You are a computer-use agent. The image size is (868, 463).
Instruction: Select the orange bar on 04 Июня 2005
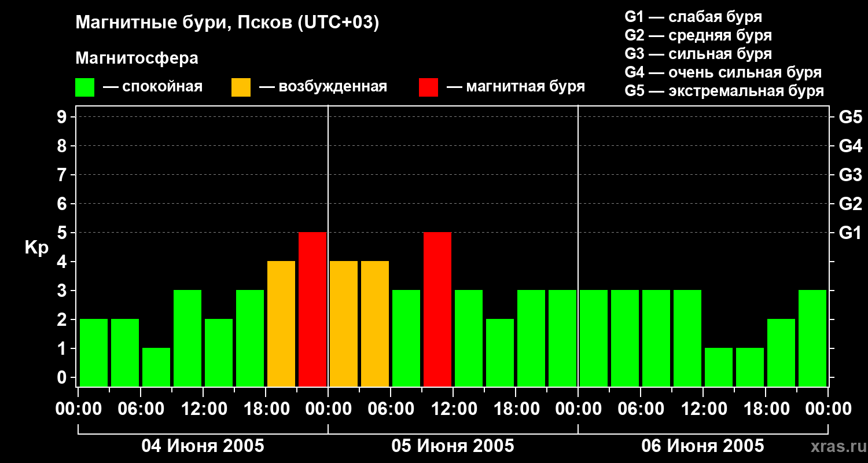pos(281,324)
